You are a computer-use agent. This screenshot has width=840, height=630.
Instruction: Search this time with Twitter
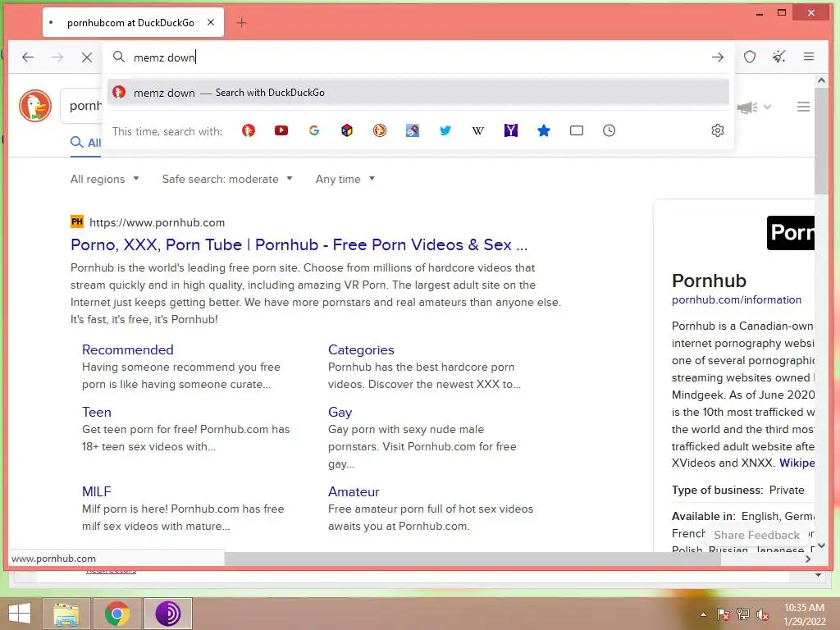click(445, 130)
